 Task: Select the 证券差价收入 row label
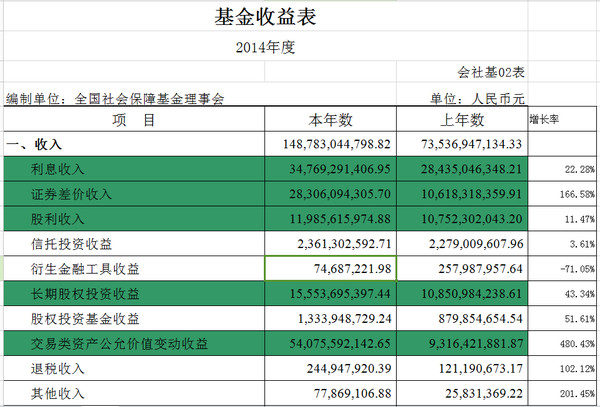(134, 194)
